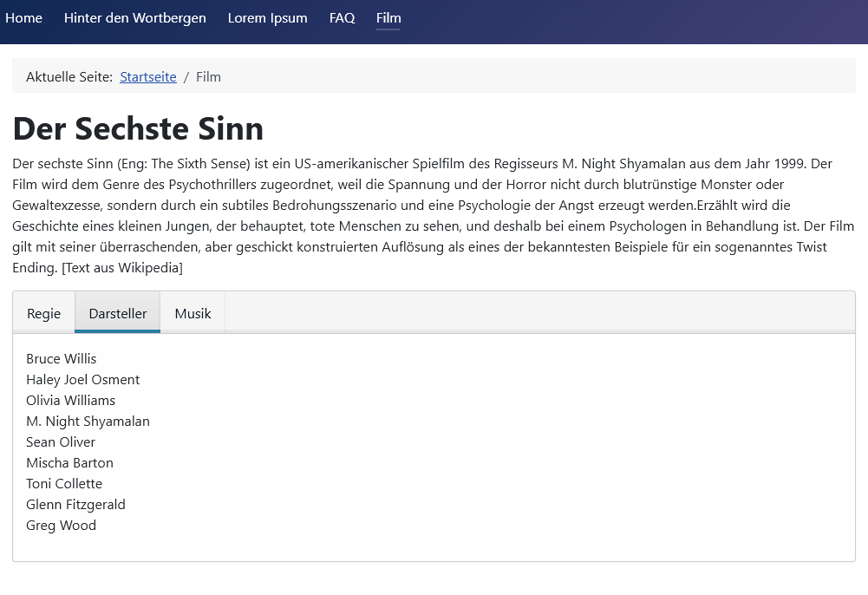This screenshot has width=868, height=595.
Task: Click Bruce Willis in the cast list
Action: tap(62, 359)
